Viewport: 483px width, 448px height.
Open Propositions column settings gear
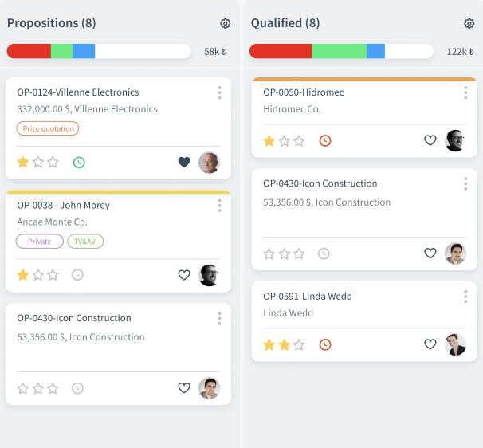click(225, 24)
